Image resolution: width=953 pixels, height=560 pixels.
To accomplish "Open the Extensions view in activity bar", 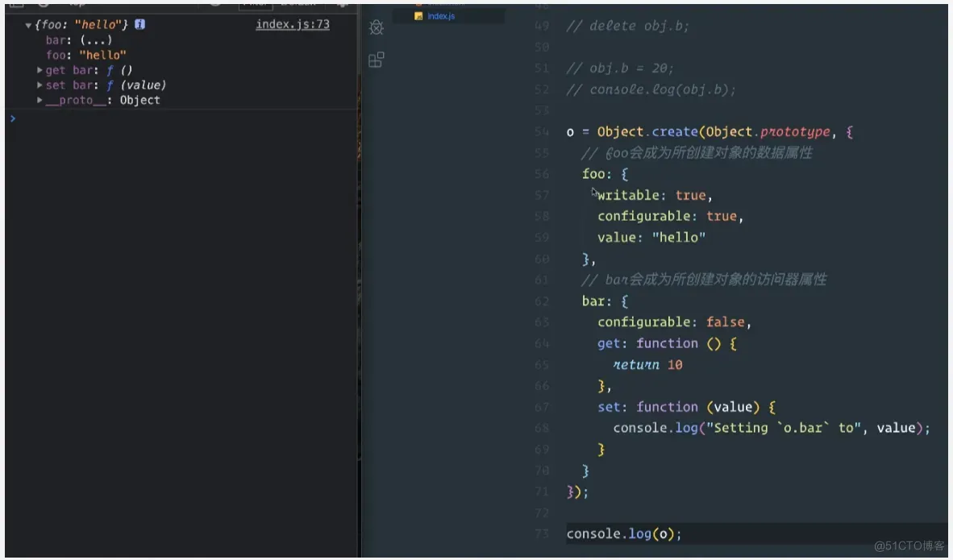I will pyautogui.click(x=377, y=60).
